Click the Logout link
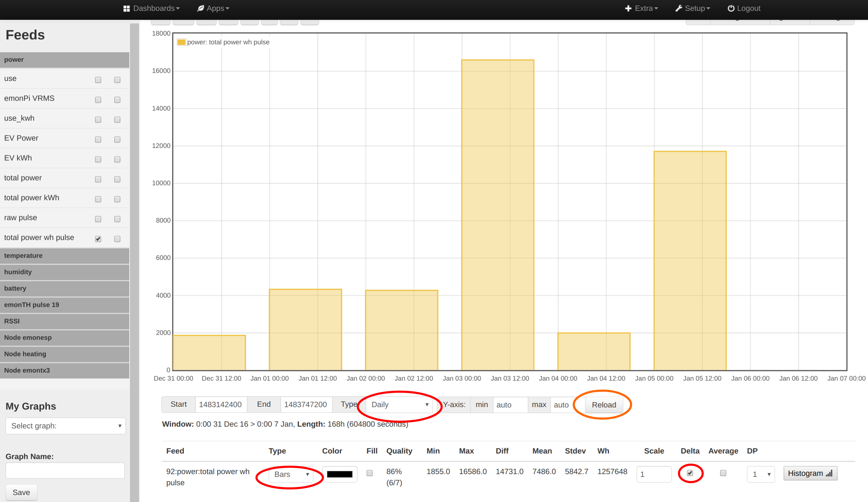This screenshot has width=868, height=502. (x=744, y=8)
